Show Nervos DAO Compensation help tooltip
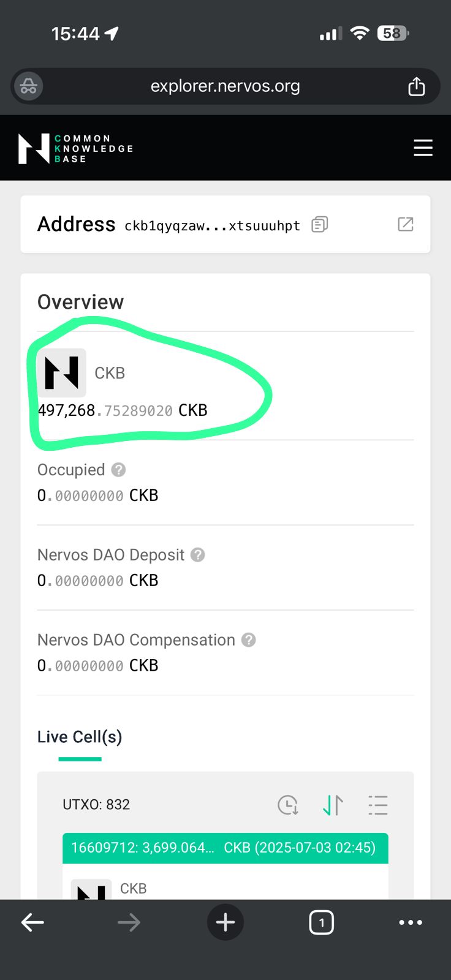This screenshot has width=451, height=980. point(248,640)
